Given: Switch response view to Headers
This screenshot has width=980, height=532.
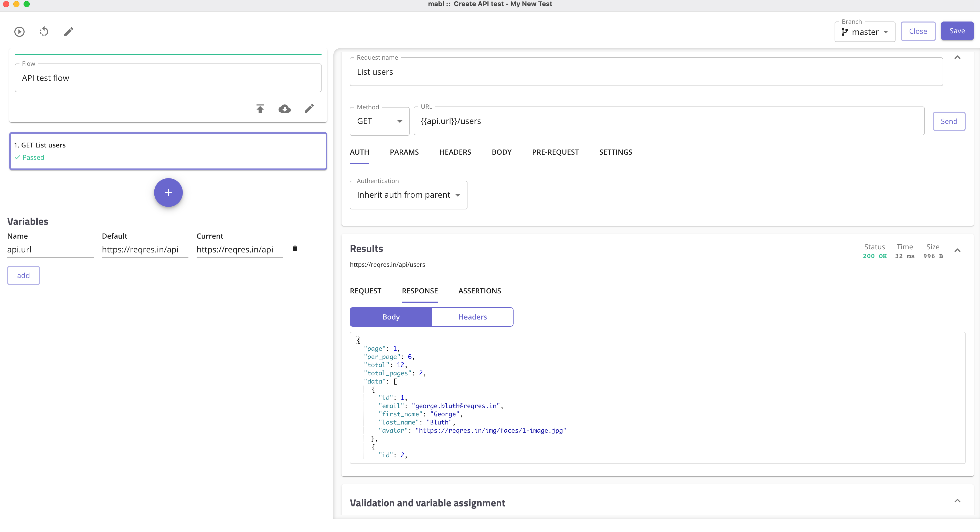Looking at the screenshot, I should point(472,317).
